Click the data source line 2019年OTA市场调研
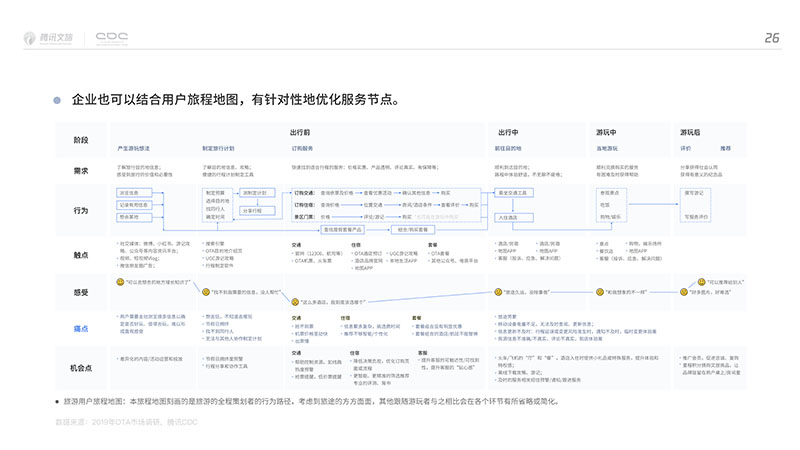 point(126,422)
